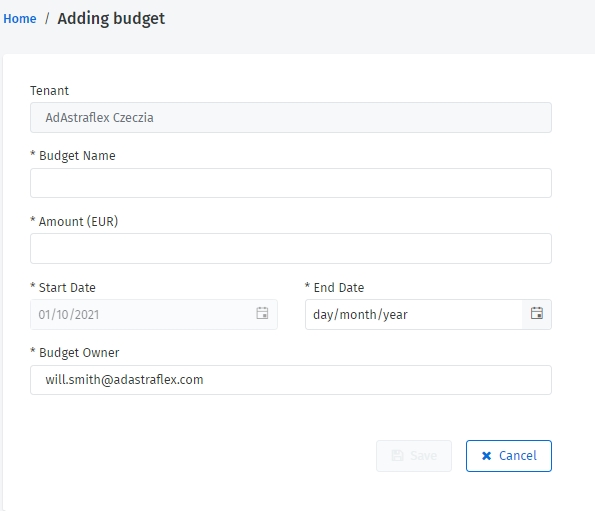
Task: Click the Tenant field label
Action: click(49, 91)
